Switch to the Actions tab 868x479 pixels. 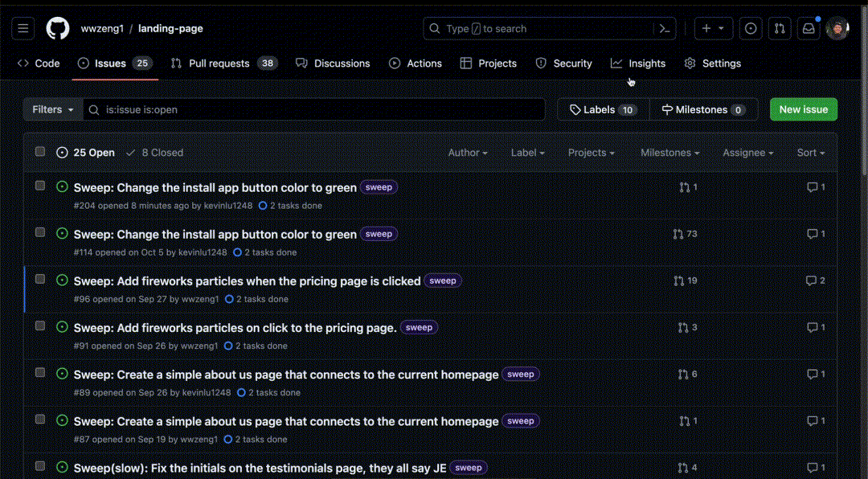pos(416,63)
